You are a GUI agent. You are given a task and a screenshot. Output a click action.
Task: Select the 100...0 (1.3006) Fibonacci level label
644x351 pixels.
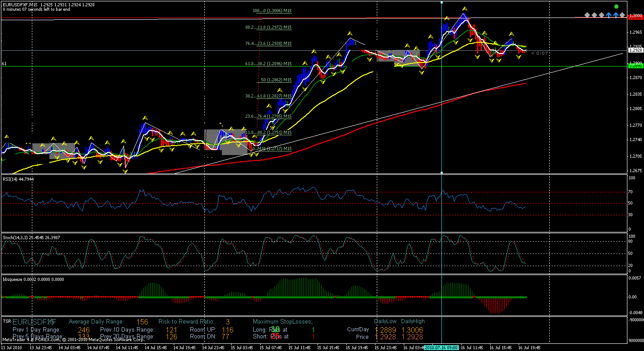coord(273,11)
